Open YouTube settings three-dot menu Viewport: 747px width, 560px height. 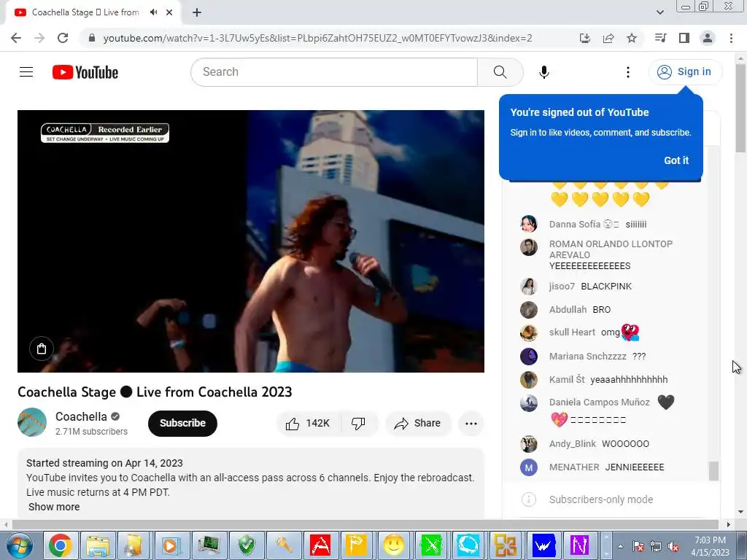(x=628, y=72)
